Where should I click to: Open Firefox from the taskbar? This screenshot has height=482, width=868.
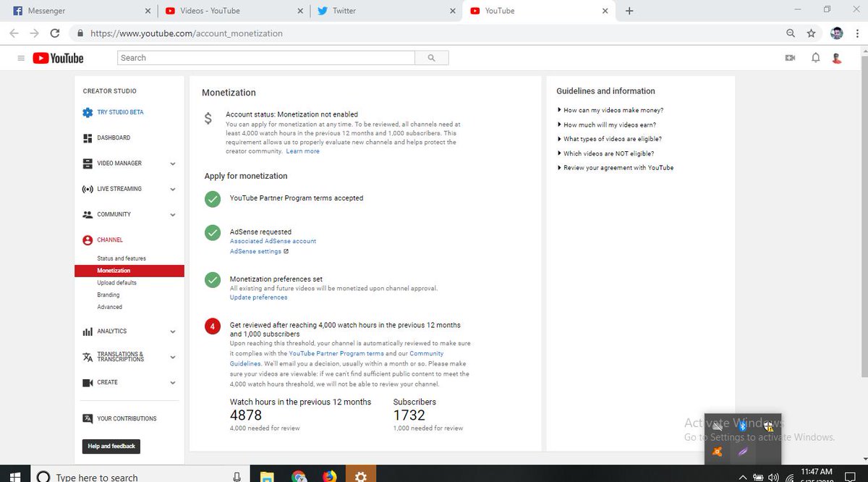329,476
